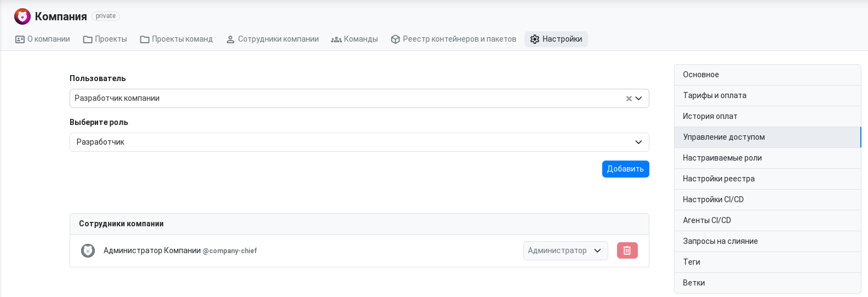
Task: Expand the user selection dropdown arrow
Action: click(639, 99)
